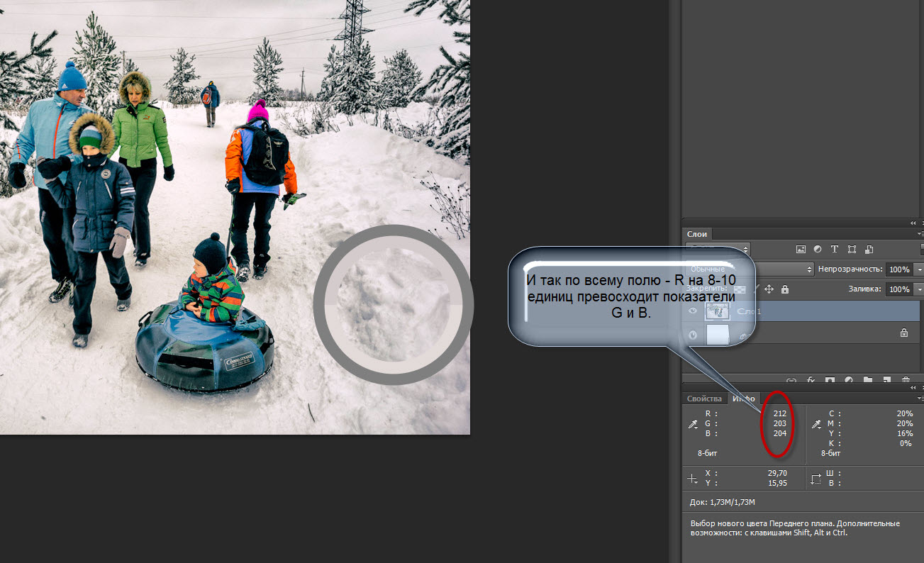Select the highlighted Слой 1 layer row
The image size is (924, 563).
pyautogui.click(x=801, y=311)
